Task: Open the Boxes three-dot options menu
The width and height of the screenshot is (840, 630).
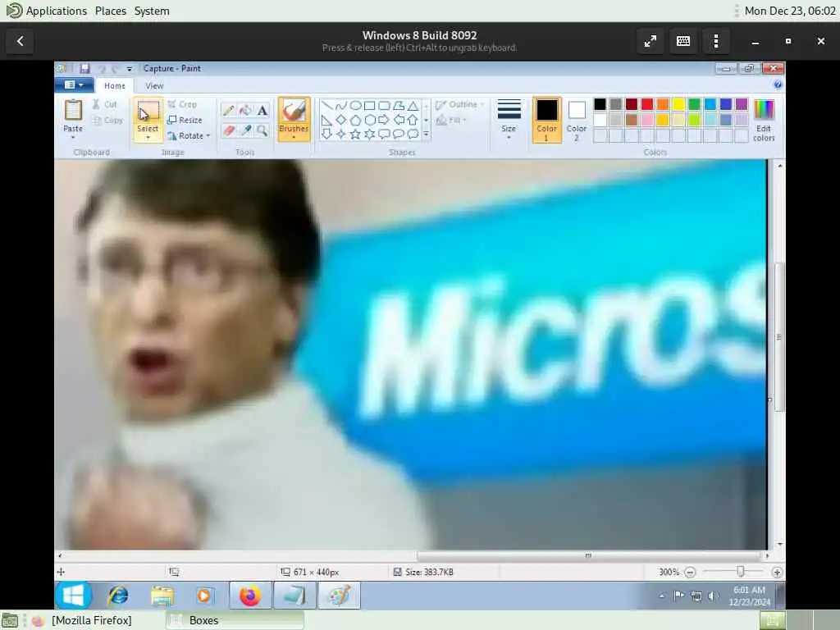Action: pyautogui.click(x=716, y=41)
